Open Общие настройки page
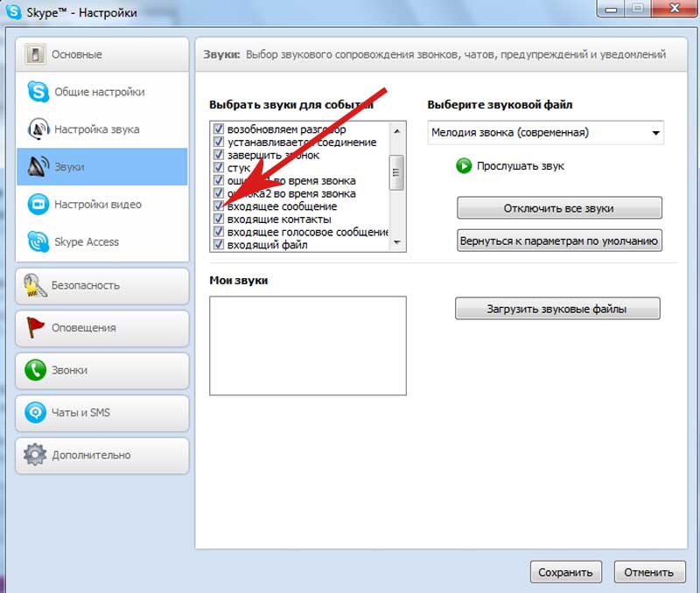 (102, 92)
